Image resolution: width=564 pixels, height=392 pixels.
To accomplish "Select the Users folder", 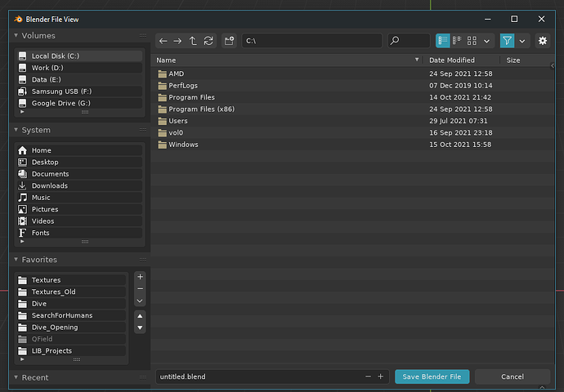I will coord(352,121).
